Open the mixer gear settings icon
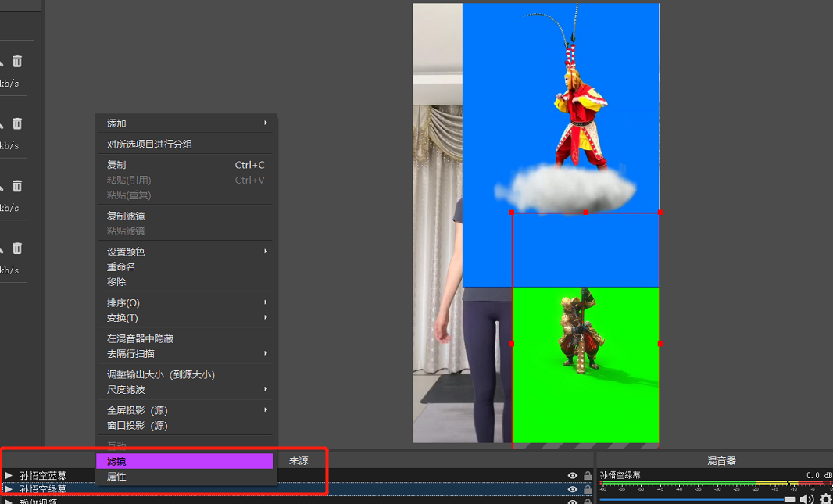The height and width of the screenshot is (504, 833). [x=825, y=499]
